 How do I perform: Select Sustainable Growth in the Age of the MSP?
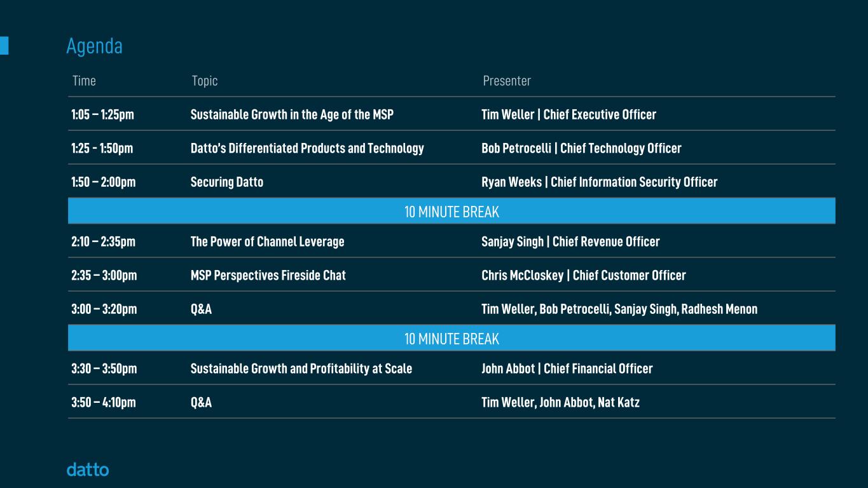coord(292,115)
